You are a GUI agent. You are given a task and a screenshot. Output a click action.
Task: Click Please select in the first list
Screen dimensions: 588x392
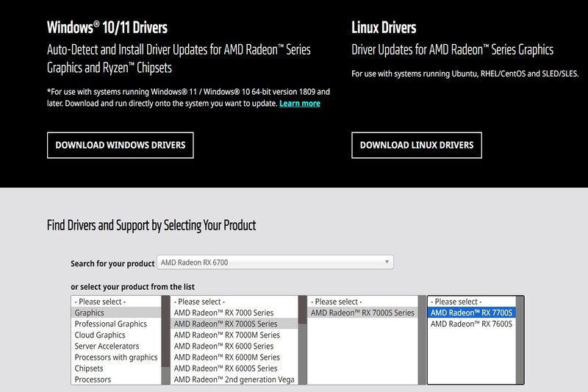[116, 302]
